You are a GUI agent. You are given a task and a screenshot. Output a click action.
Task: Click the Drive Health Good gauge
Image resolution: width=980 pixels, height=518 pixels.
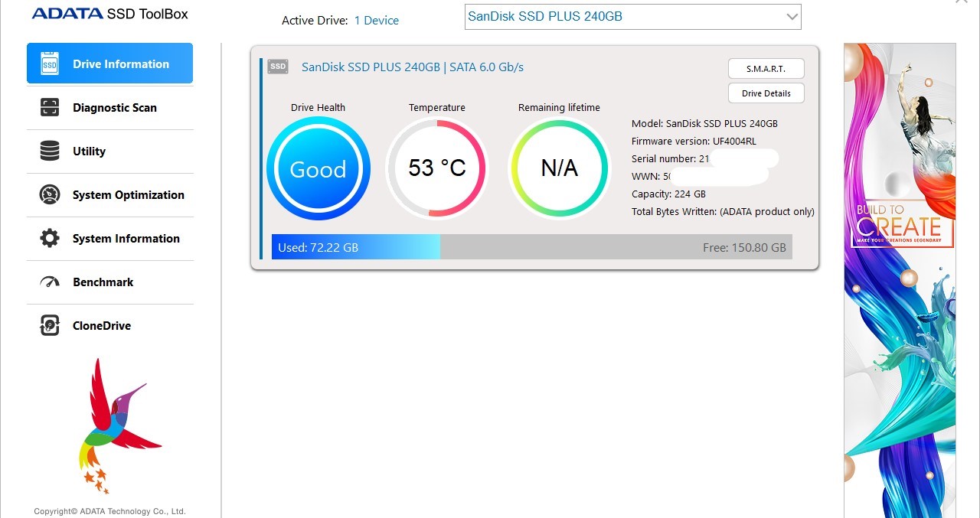[x=318, y=169]
